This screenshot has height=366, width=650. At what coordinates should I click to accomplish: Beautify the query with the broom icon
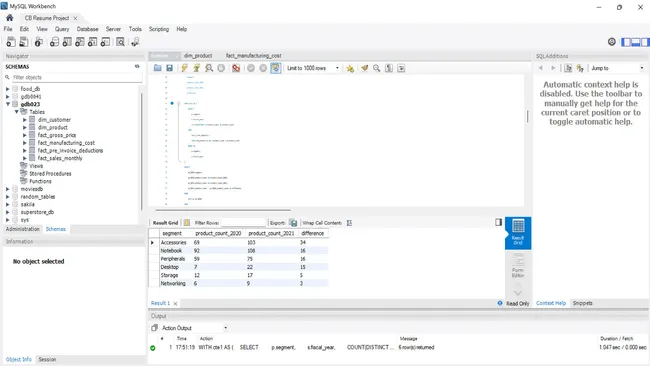pyautogui.click(x=364, y=68)
